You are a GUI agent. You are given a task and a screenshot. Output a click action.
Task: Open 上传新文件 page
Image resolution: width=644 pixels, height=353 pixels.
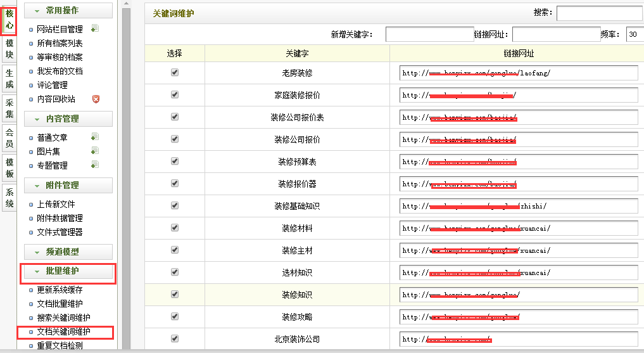click(56, 204)
